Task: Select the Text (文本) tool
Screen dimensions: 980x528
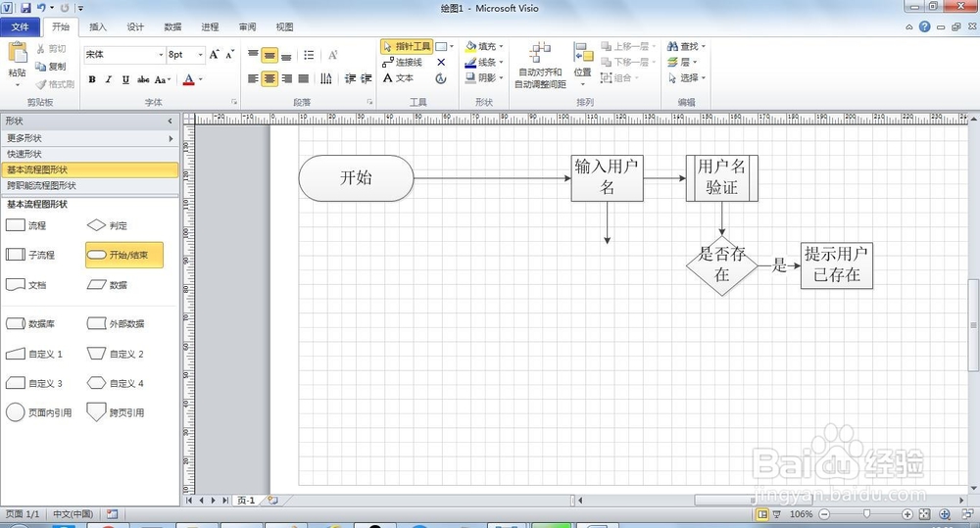Action: (x=398, y=78)
